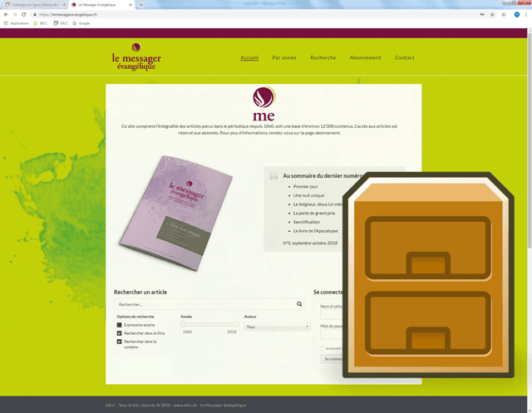The height and width of the screenshot is (413, 532).
Task: Open the Auteur dropdown showing Tous
Action: pos(277,327)
